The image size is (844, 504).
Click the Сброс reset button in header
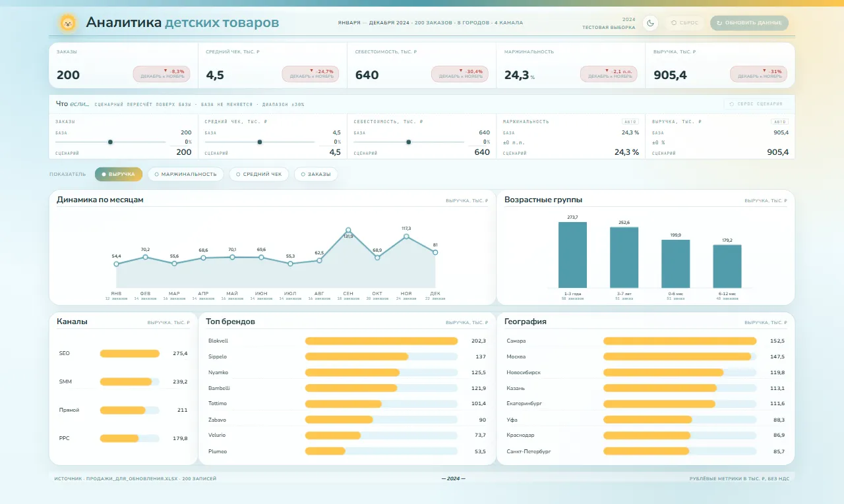(x=684, y=23)
